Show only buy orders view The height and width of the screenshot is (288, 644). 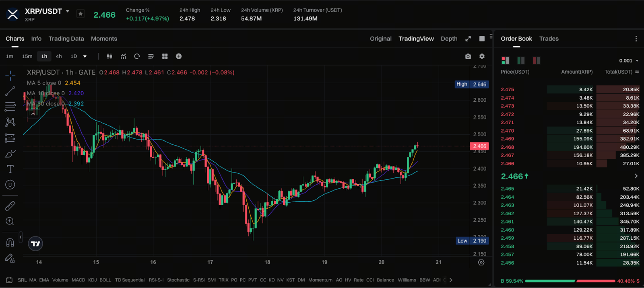[x=521, y=60]
